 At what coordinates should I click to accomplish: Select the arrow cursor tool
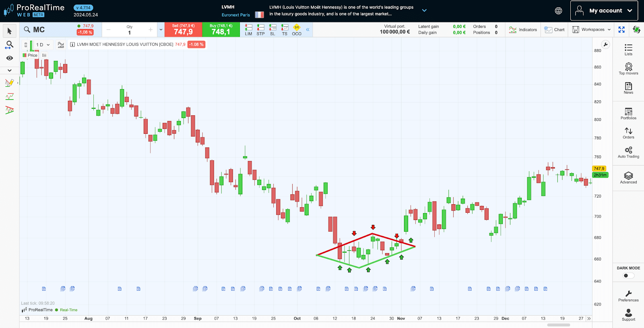(10, 31)
